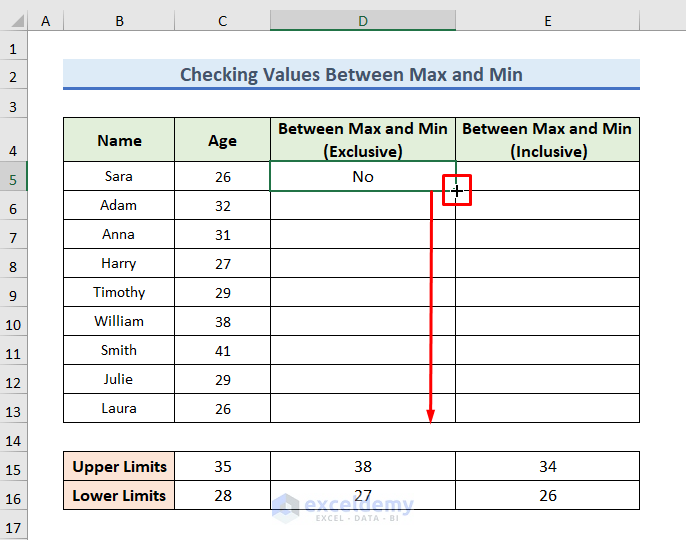Select the cell containing 'Julie'
Image resolution: width=686 pixels, height=540 pixels.
click(x=119, y=379)
